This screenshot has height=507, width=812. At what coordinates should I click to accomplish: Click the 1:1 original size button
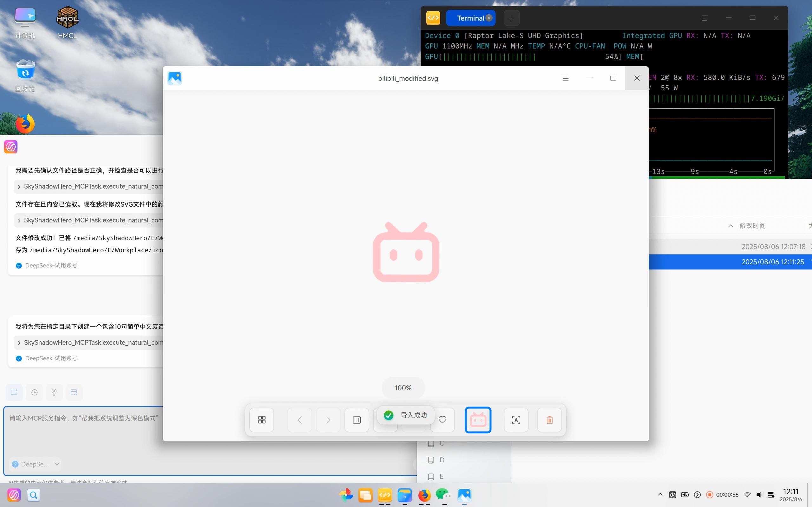[x=357, y=420]
